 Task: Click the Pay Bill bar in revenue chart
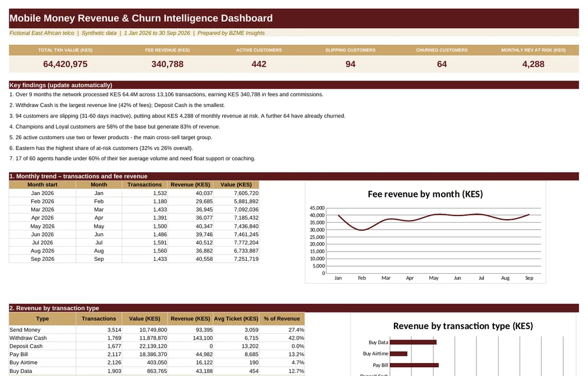point(415,365)
